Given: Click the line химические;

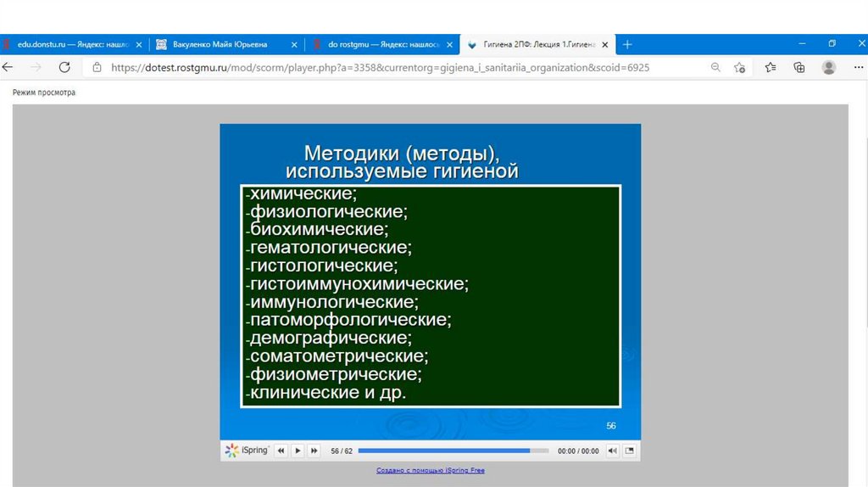Looking at the screenshot, I should (301, 193).
